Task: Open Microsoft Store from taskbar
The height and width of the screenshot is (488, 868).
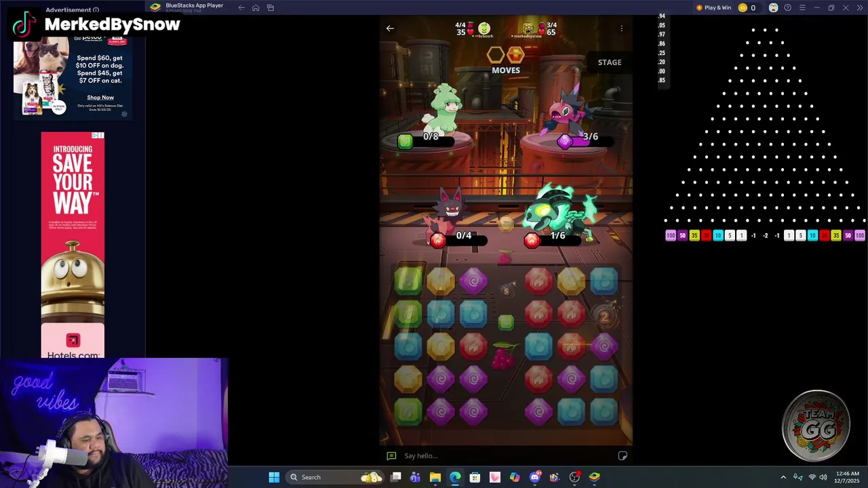Action: tap(475, 477)
